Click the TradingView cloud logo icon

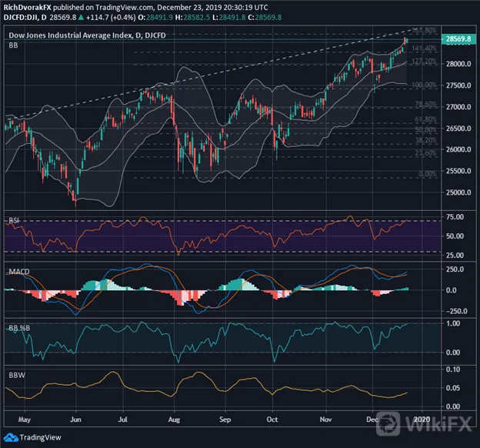tap(11, 437)
